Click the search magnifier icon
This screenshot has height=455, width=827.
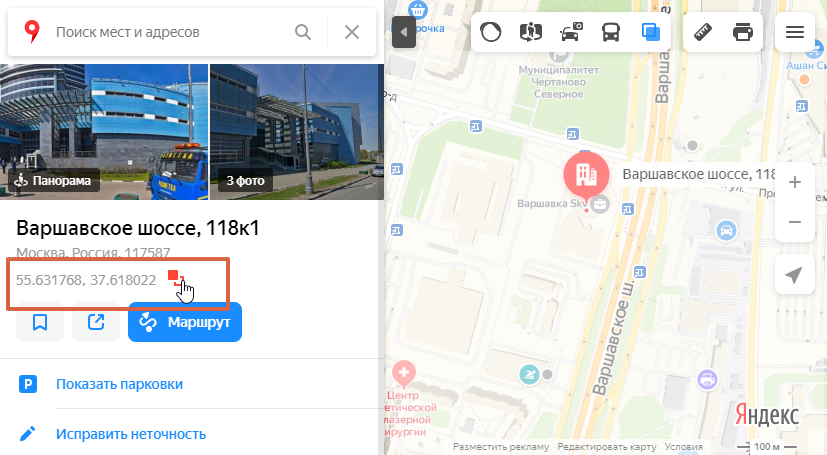(x=303, y=32)
